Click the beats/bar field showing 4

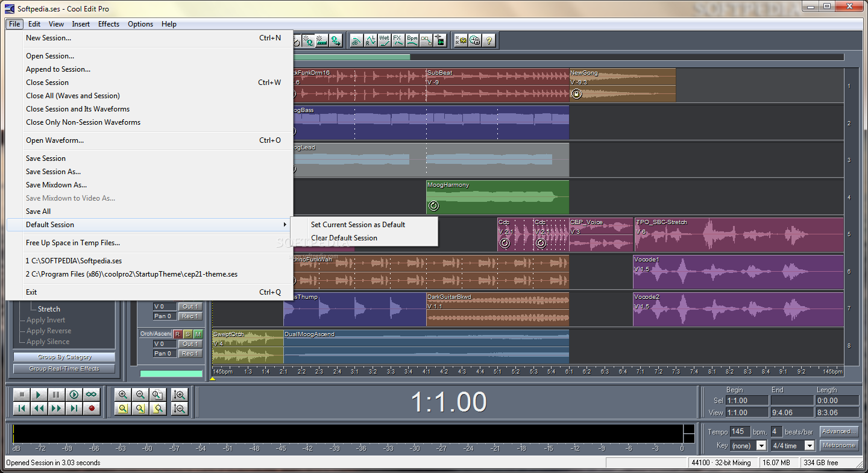tap(776, 431)
